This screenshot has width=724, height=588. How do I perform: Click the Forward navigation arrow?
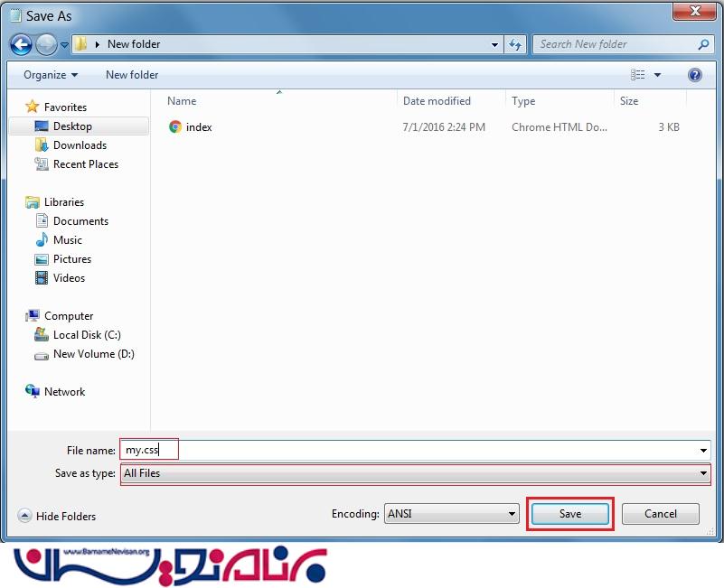46,44
